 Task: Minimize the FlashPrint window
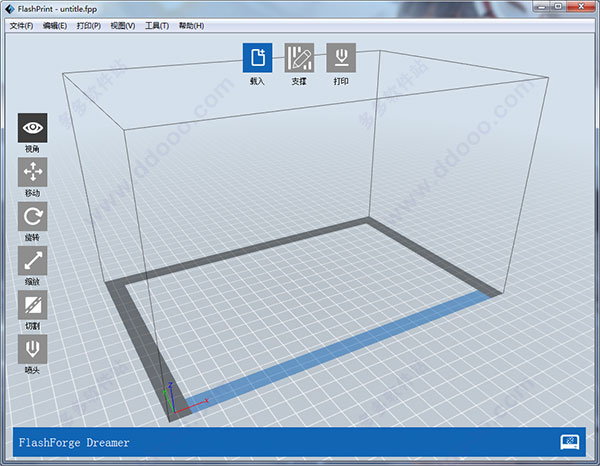pos(541,7)
